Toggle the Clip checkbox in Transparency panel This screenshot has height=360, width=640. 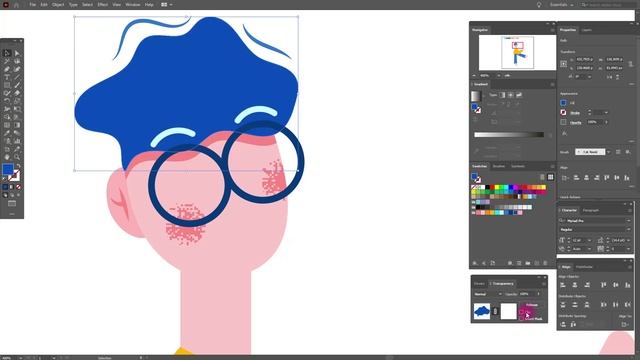click(x=522, y=312)
